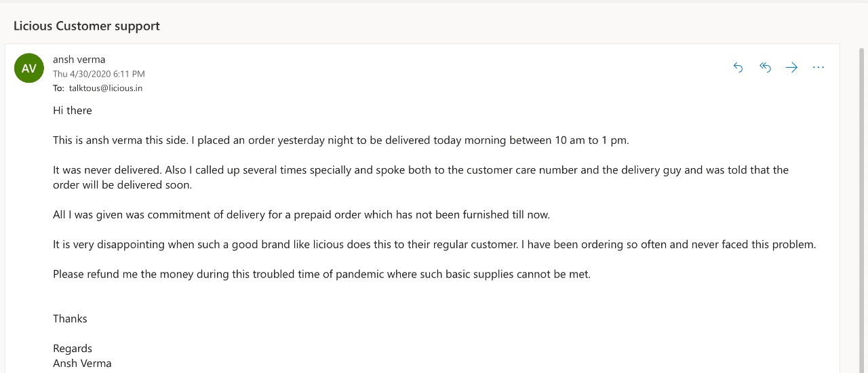
Task: Click the 'Ansh Verma' signature at bottom
Action: (x=82, y=364)
